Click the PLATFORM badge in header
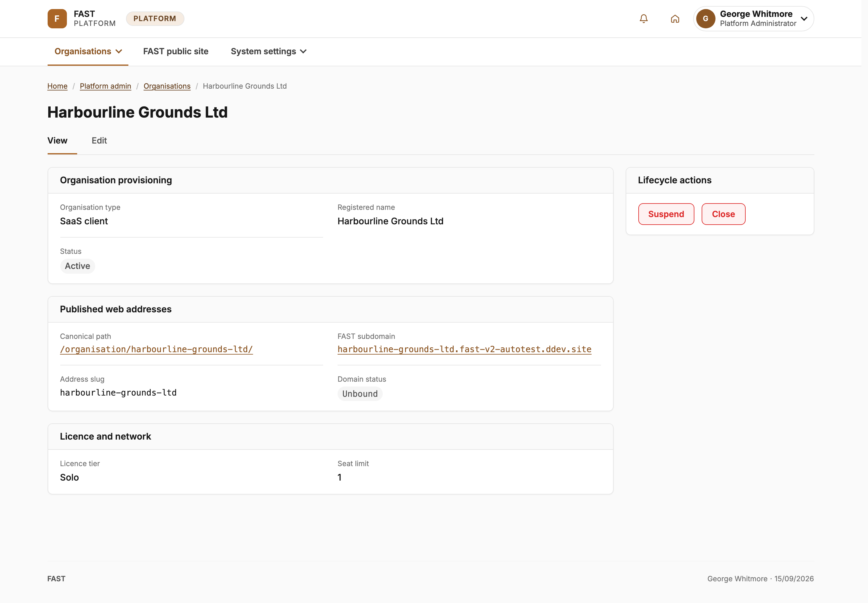The height and width of the screenshot is (603, 868). [x=155, y=18]
